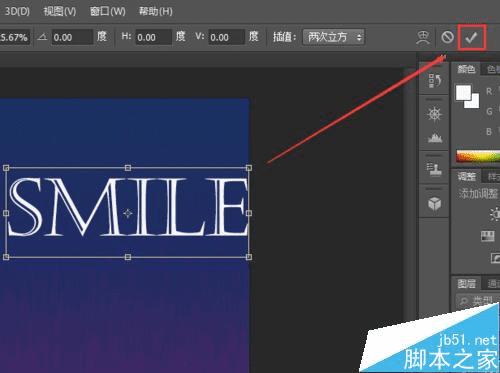Click the 5.67% scale field
Image resolution: width=500 pixels, height=373 pixels.
15,37
